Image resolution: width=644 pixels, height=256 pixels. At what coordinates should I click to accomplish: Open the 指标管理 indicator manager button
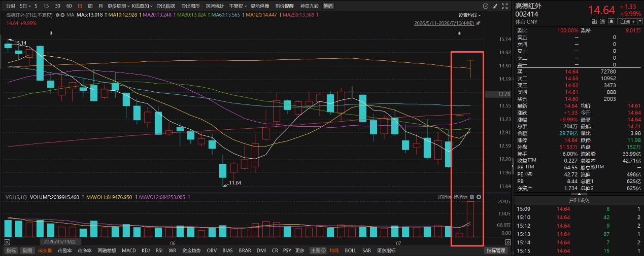pos(496,250)
